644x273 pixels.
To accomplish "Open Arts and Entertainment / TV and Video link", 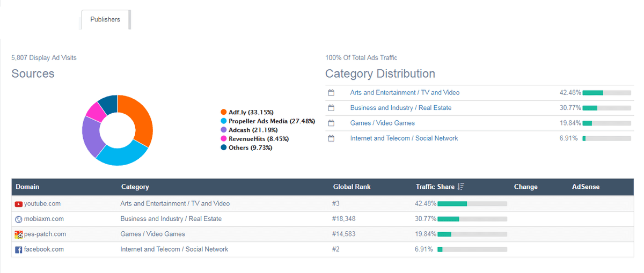I will coord(405,93).
